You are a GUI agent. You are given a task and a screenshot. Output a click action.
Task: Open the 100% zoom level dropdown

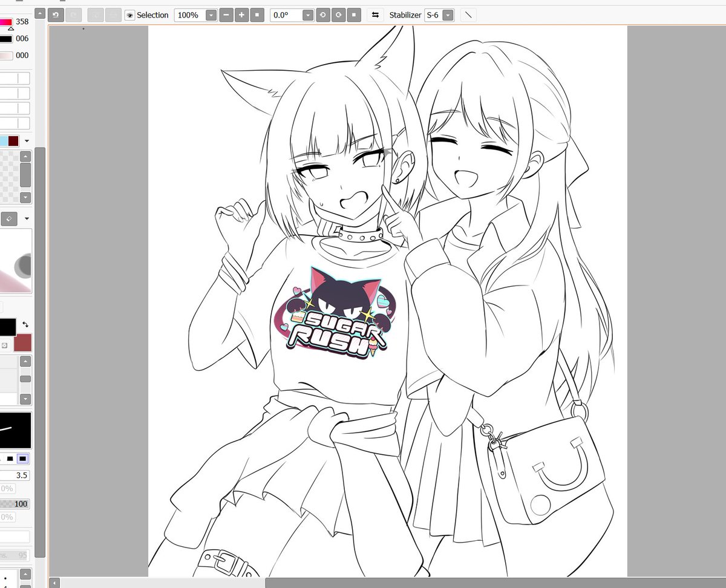211,15
